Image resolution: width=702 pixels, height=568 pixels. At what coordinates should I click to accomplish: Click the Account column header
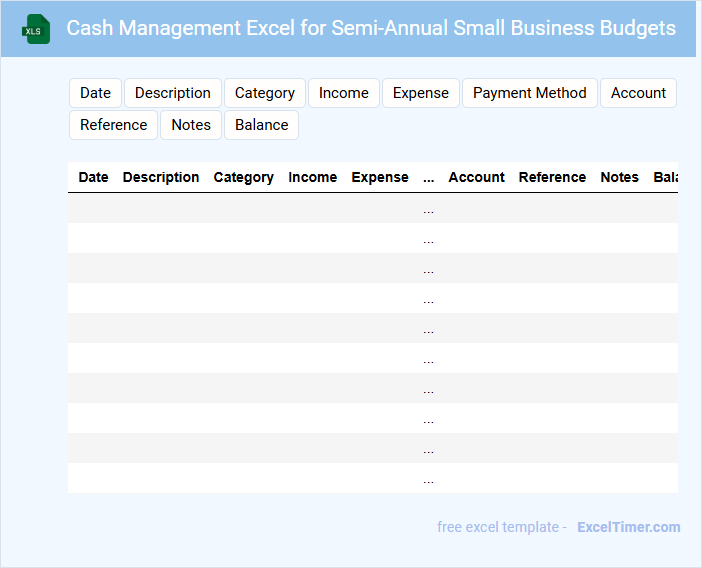pos(476,177)
